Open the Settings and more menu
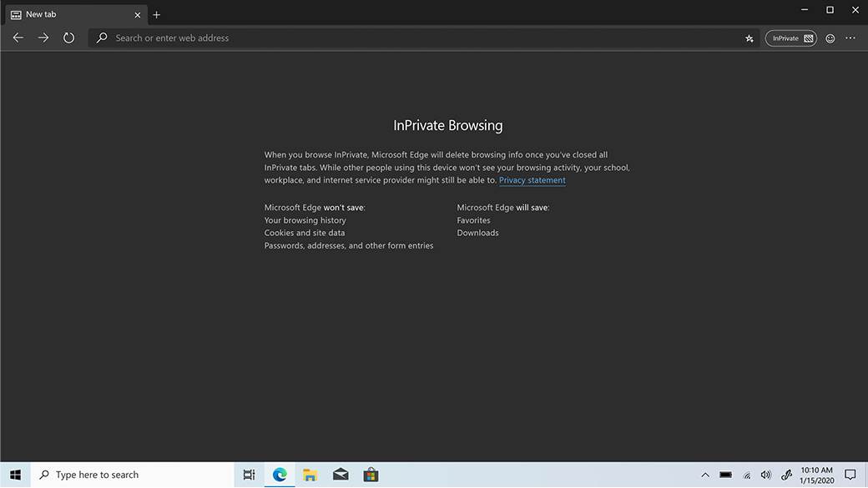The width and height of the screenshot is (868, 488). [850, 38]
